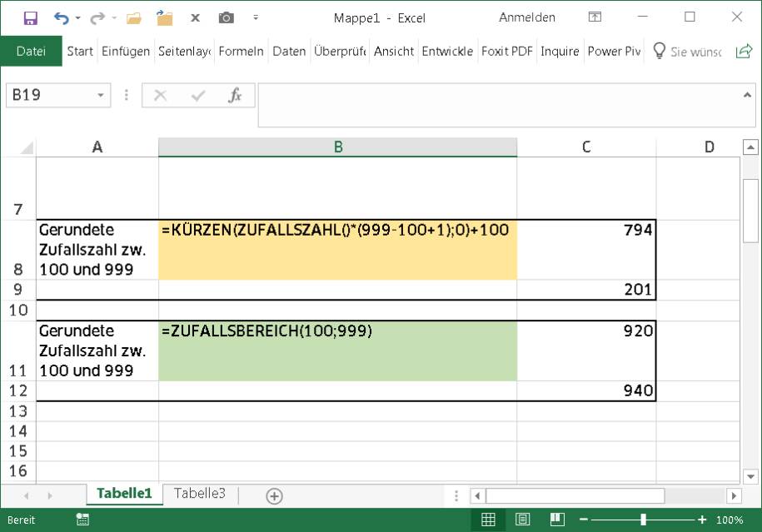Click the Redo arrow icon
The height and width of the screenshot is (532, 762).
(x=97, y=18)
